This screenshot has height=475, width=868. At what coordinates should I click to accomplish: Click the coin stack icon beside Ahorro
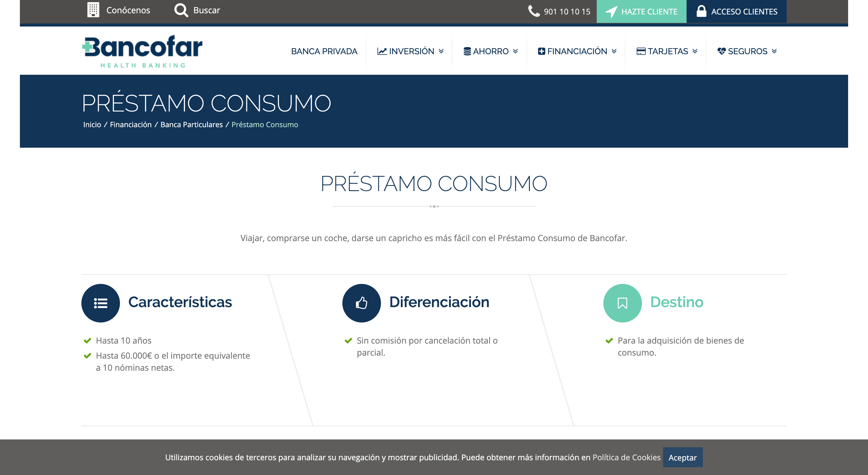pyautogui.click(x=467, y=51)
